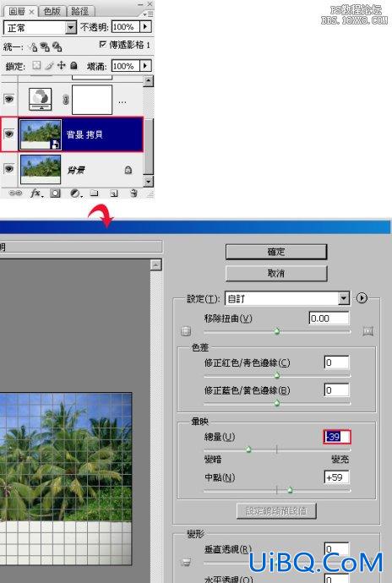Click the 取消 button
This screenshot has width=392, height=583.
[x=276, y=273]
